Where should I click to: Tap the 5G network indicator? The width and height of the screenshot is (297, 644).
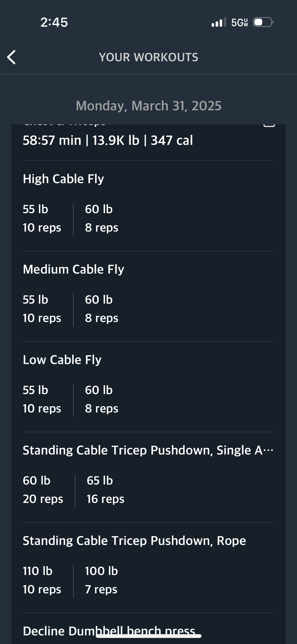tap(240, 22)
